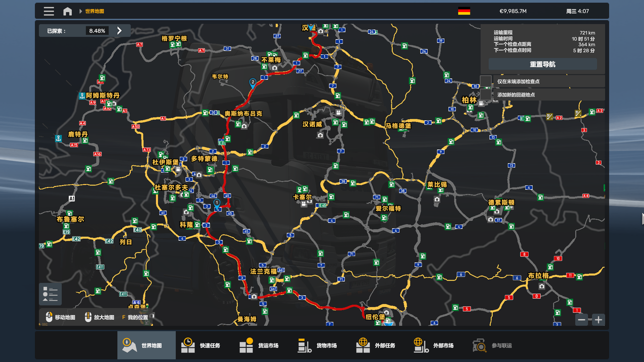Image resolution: width=644 pixels, height=362 pixels.
Task: Click the port icon beside 阿姆斯特丹
Action: [82, 96]
